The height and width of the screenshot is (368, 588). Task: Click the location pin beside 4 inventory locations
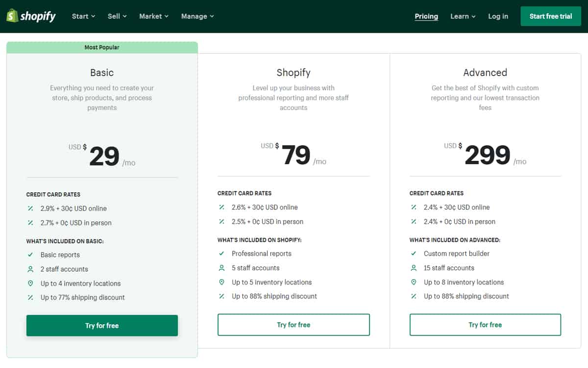(x=30, y=283)
